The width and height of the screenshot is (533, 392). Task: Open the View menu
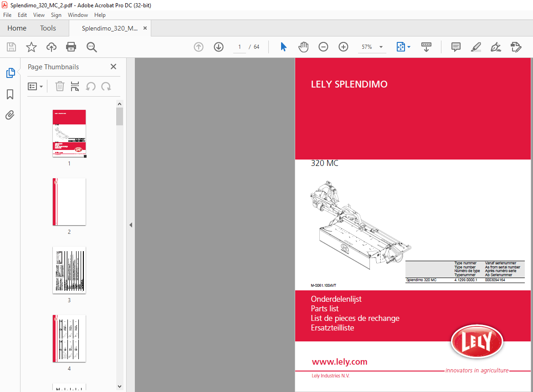[39, 15]
